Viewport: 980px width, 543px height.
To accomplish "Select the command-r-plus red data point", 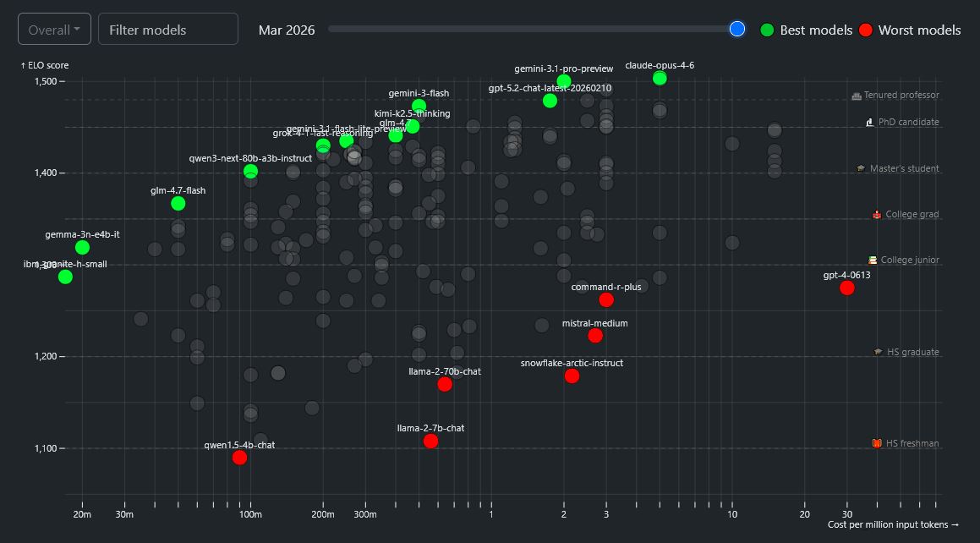I will tap(606, 300).
